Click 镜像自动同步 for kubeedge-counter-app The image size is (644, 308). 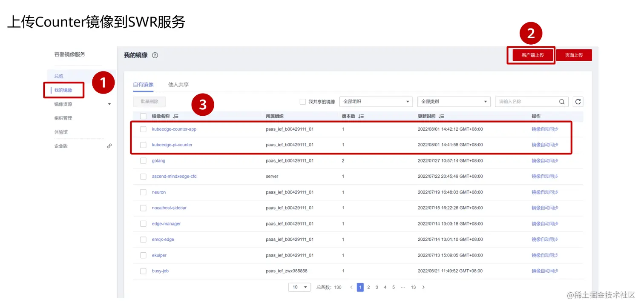click(x=545, y=129)
